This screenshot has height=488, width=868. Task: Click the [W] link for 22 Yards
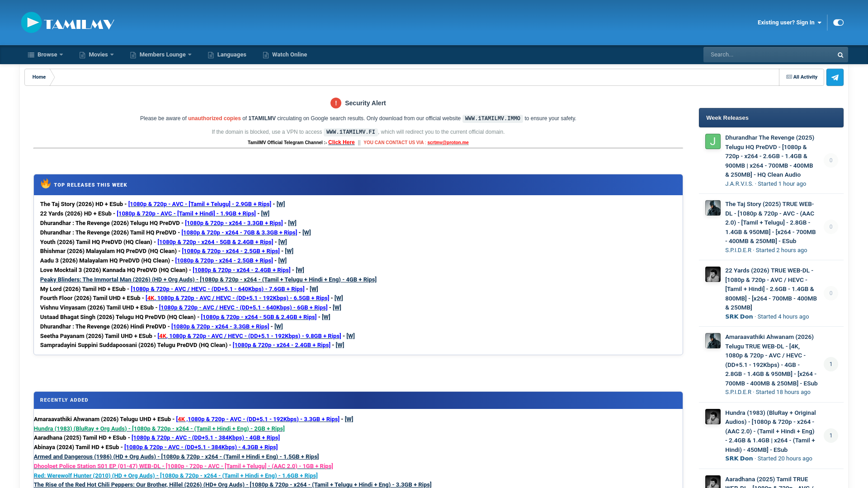tap(265, 214)
